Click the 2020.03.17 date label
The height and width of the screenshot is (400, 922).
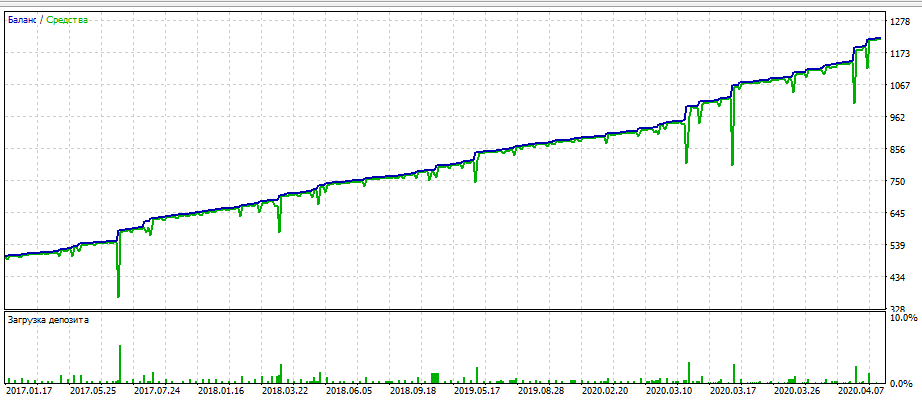(x=734, y=390)
